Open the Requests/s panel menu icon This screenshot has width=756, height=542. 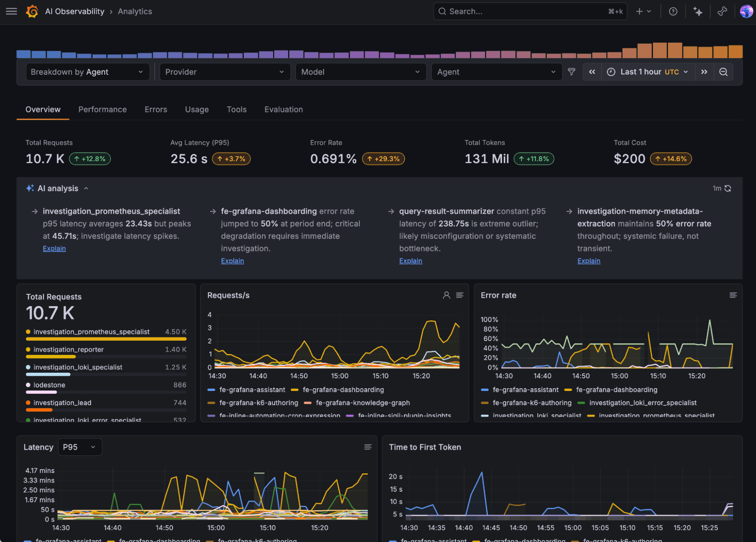click(460, 295)
